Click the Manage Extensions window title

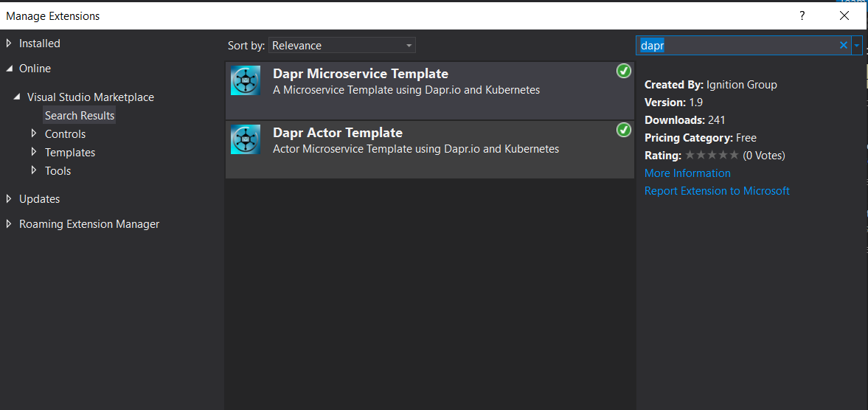click(52, 16)
